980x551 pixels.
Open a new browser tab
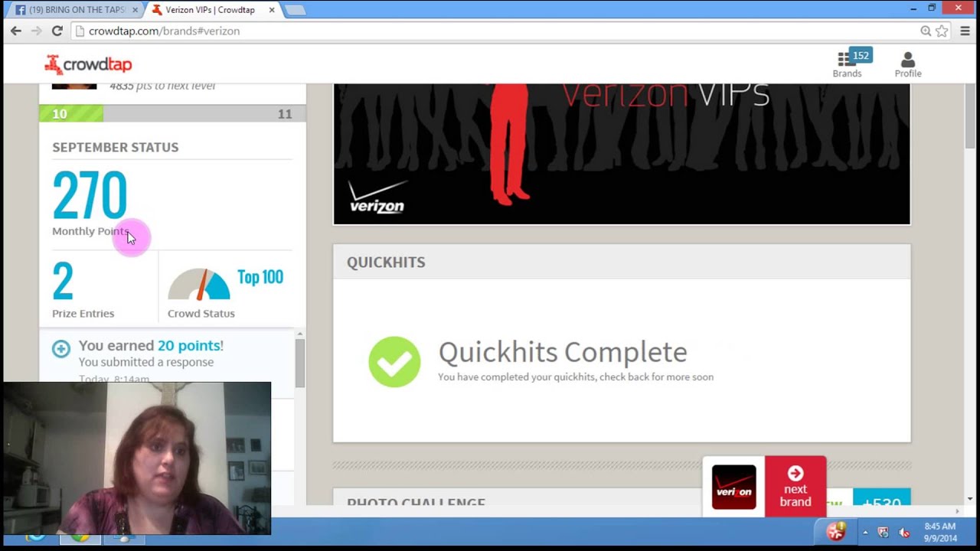(295, 10)
